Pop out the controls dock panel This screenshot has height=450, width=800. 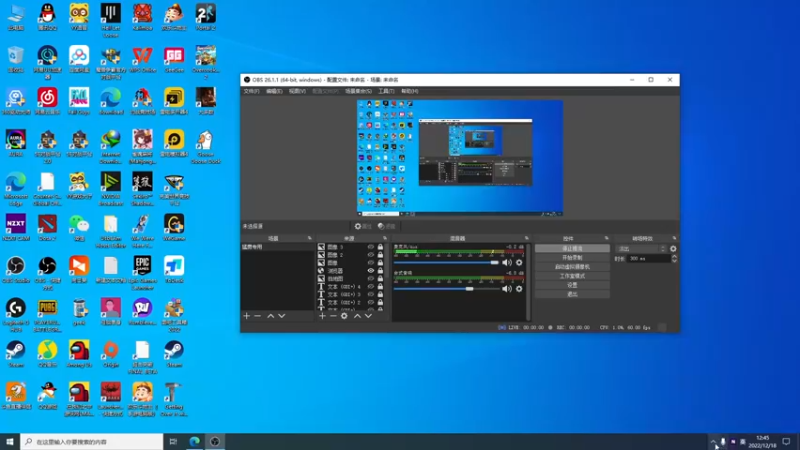607,238
